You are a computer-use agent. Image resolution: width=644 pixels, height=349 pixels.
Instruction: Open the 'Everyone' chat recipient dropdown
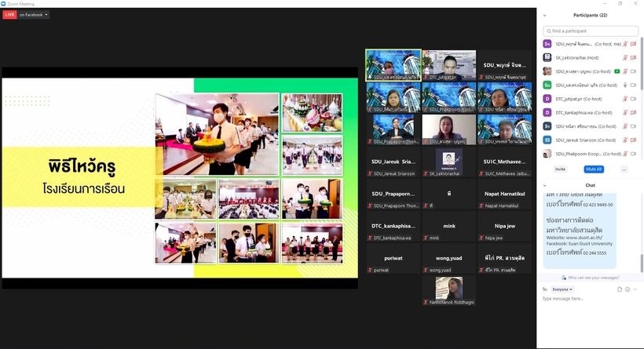tap(562, 289)
